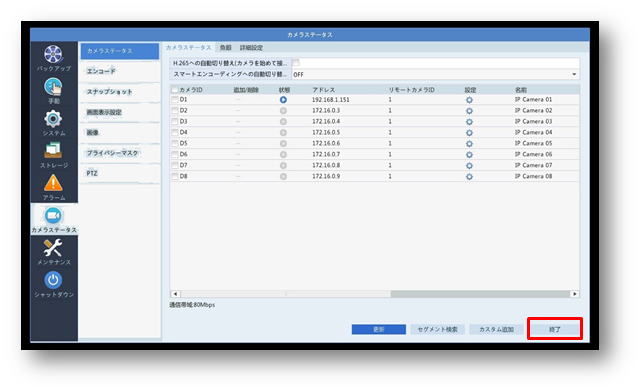Check the box for camera D2
The image size is (641, 392).
[x=175, y=111]
